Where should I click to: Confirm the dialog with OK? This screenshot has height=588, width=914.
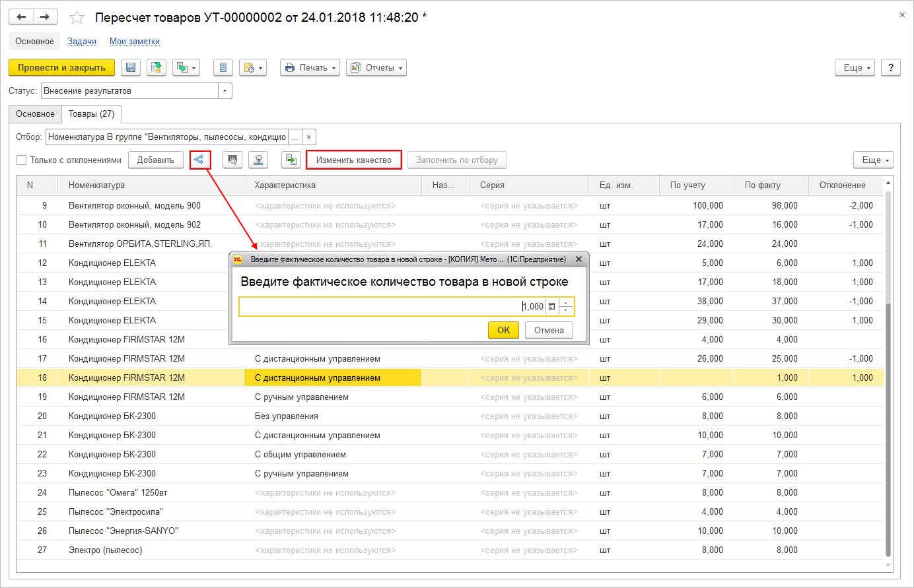tap(504, 330)
